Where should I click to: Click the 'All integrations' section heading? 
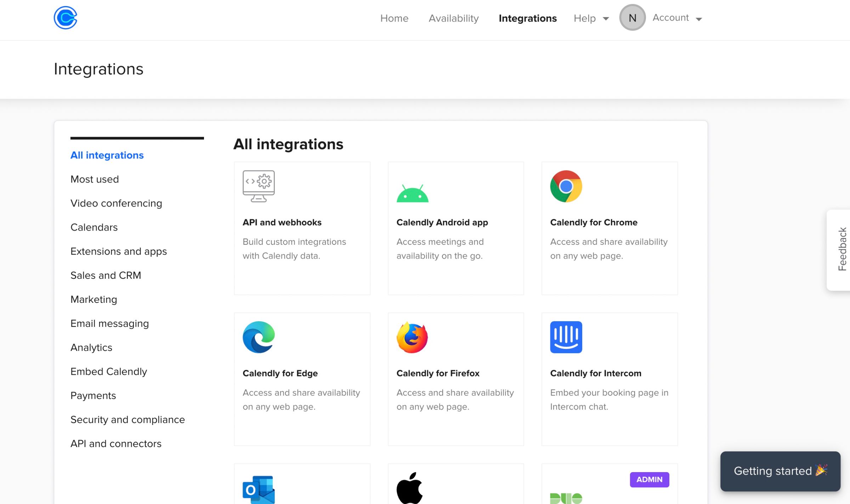(288, 144)
